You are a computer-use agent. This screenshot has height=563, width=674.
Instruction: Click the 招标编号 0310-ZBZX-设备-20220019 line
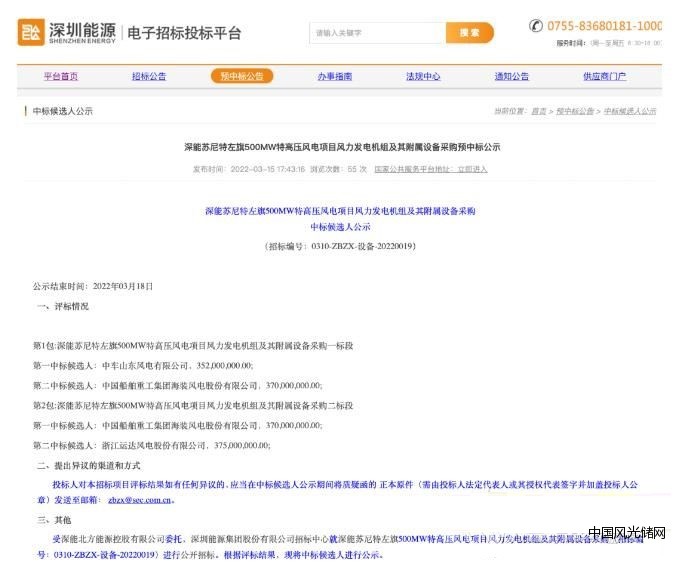340,246
